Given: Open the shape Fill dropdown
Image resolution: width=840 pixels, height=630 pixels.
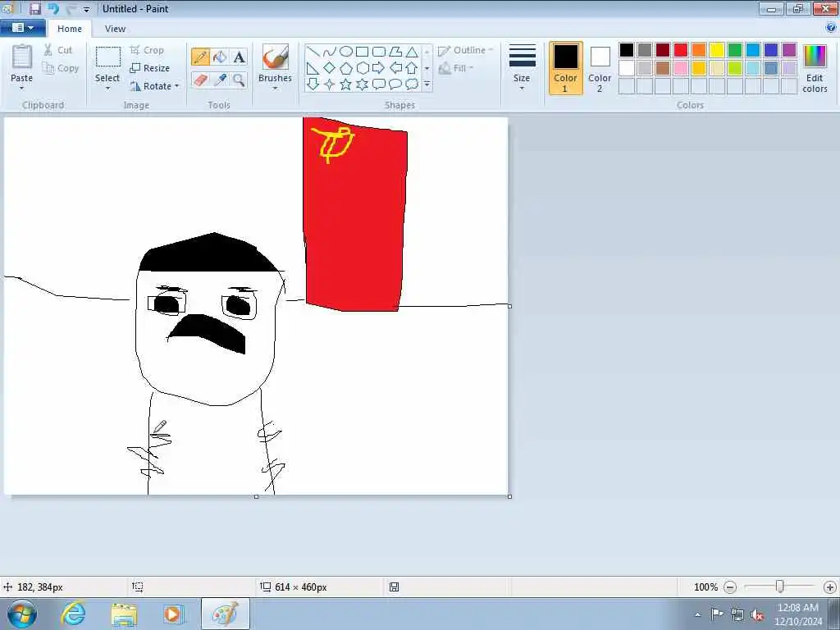Looking at the screenshot, I should [456, 68].
